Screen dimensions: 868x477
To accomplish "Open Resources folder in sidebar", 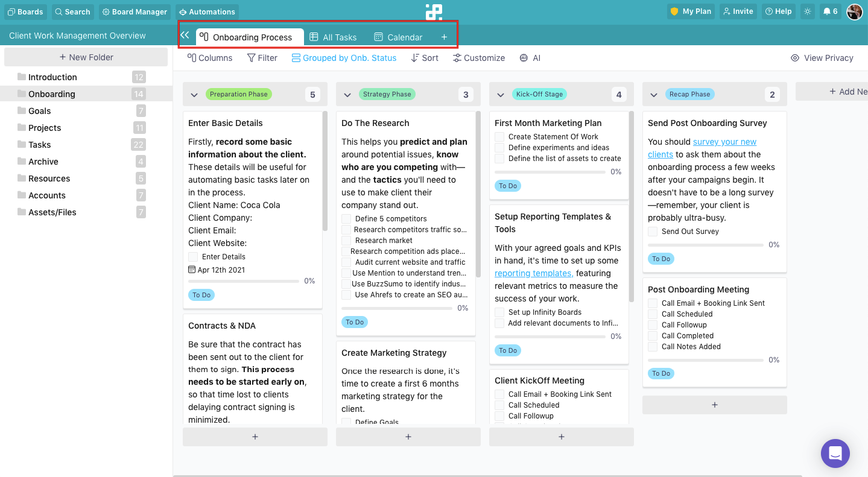I will (x=86, y=178).
